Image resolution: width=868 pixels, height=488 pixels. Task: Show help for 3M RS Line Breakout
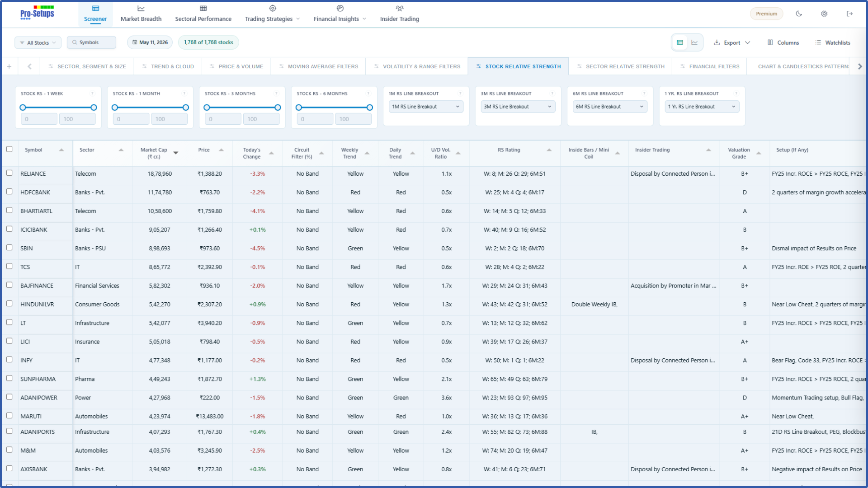552,94
